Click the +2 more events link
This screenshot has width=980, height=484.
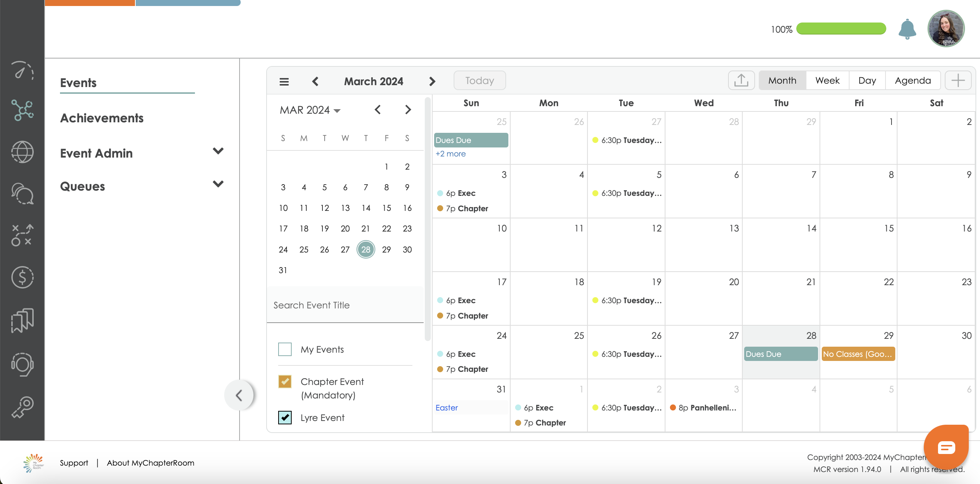point(450,154)
